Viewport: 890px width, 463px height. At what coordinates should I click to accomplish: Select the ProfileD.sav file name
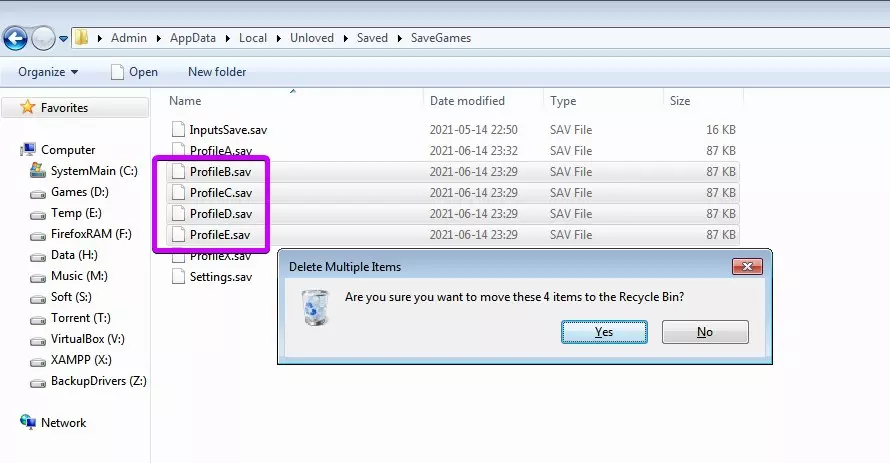[x=221, y=213]
